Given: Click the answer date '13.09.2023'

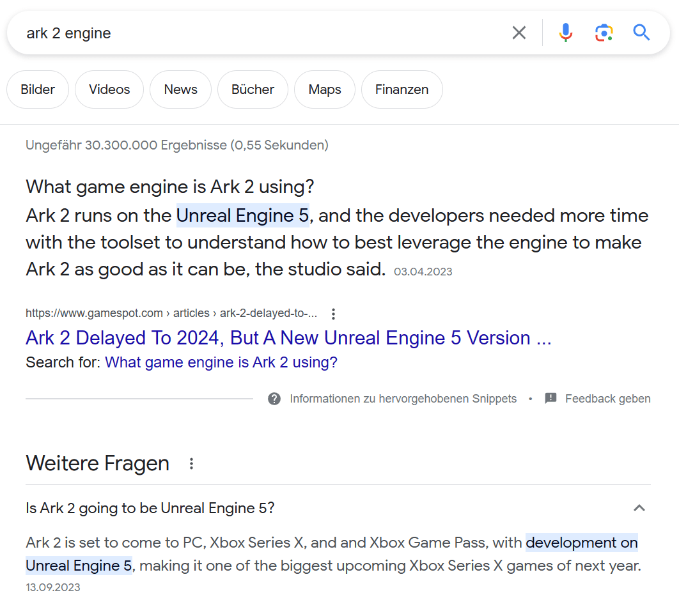Looking at the screenshot, I should (x=53, y=587).
